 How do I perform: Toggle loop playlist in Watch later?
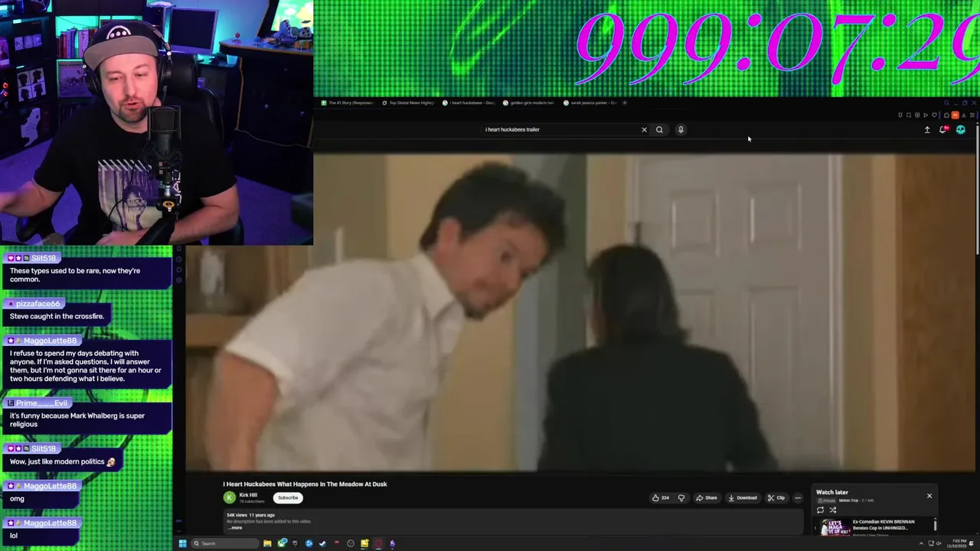[x=821, y=510]
